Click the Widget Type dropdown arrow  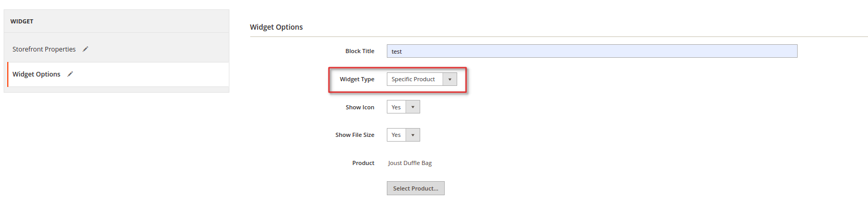(450, 79)
